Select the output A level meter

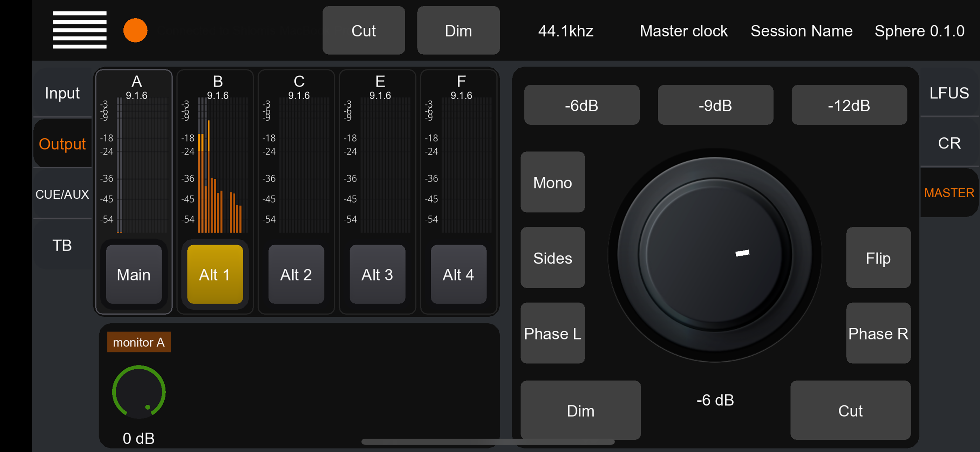point(142,164)
